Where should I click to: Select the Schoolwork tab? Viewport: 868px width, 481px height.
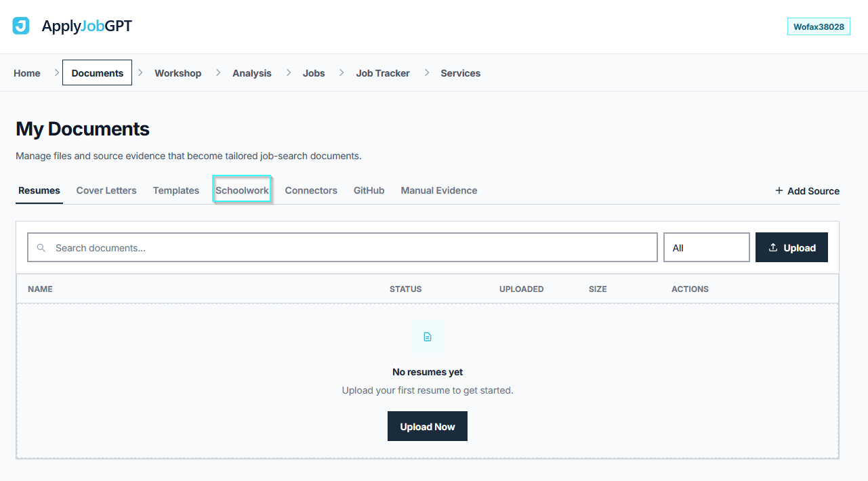tap(243, 190)
